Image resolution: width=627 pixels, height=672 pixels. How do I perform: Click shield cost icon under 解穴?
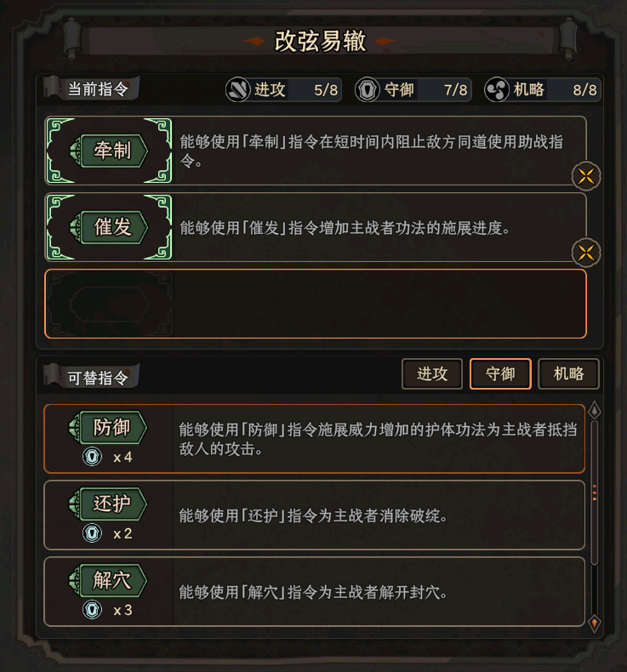click(92, 610)
